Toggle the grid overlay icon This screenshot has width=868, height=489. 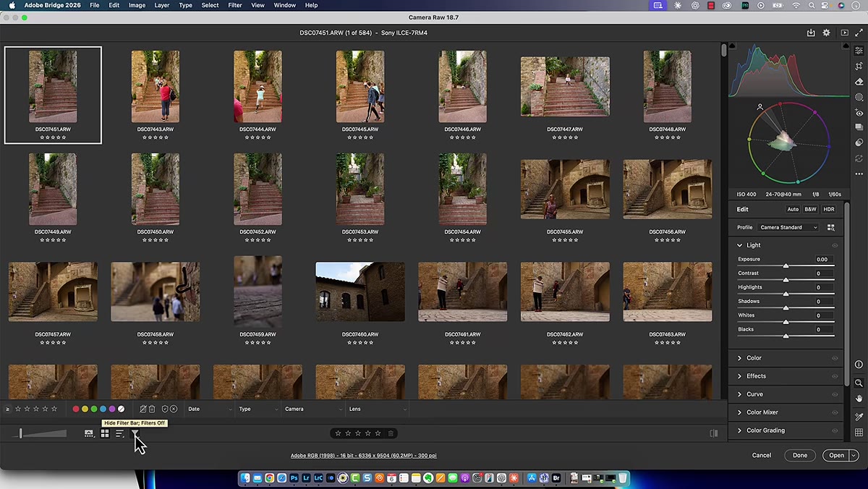coord(859,433)
